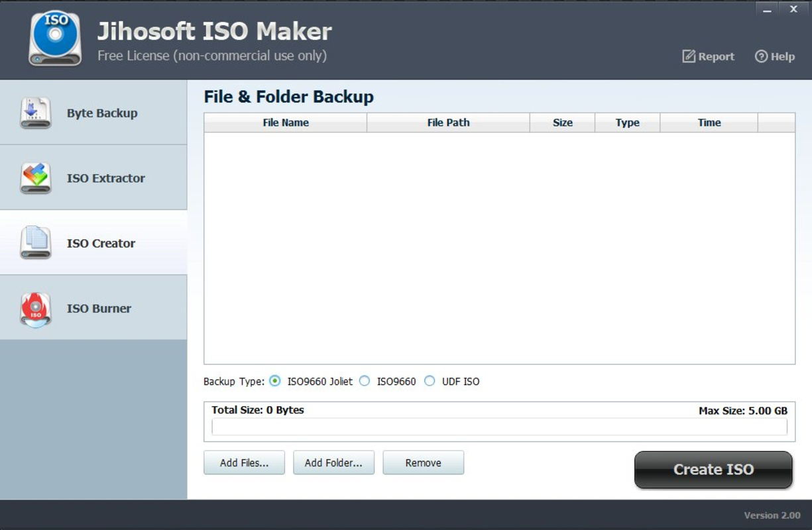Image resolution: width=812 pixels, height=530 pixels.
Task: Click the Byte Backup drive icon
Action: [35, 113]
